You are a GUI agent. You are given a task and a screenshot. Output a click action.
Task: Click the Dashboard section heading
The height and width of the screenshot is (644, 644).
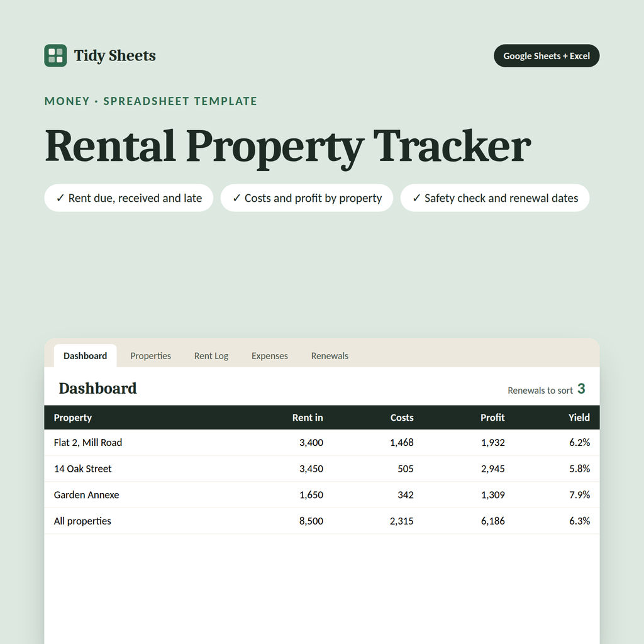click(x=97, y=389)
